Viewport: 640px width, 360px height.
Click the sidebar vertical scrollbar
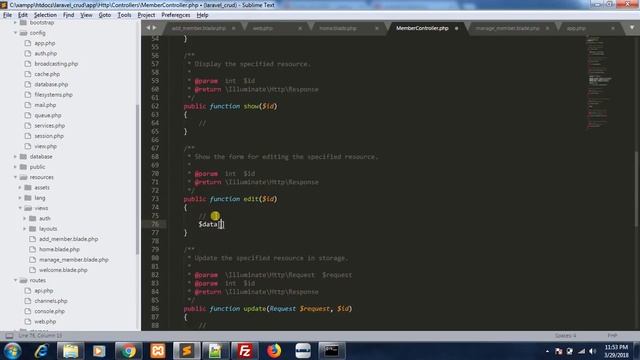click(x=138, y=180)
